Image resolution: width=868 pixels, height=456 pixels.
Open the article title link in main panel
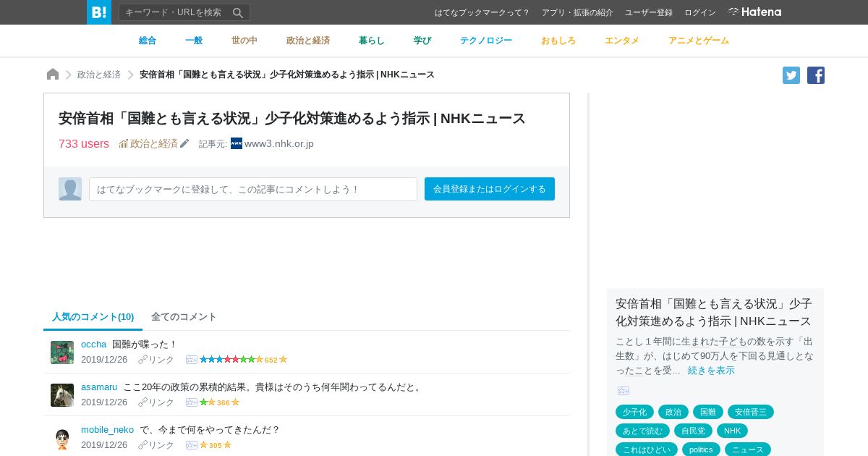coord(292,118)
